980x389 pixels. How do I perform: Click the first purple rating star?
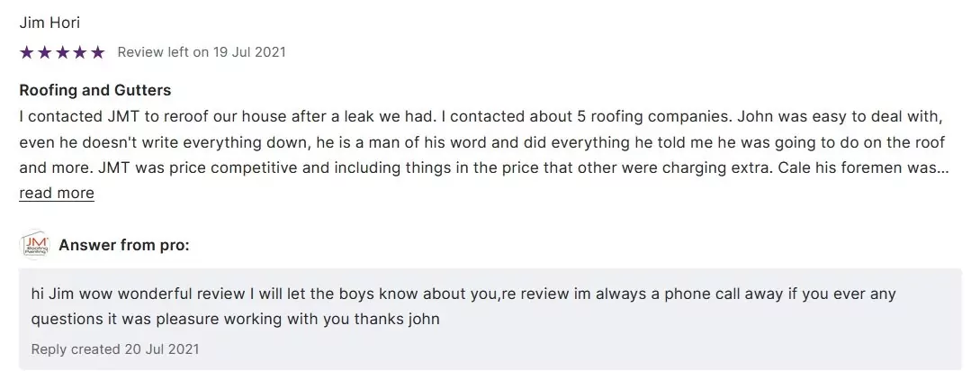click(26, 52)
